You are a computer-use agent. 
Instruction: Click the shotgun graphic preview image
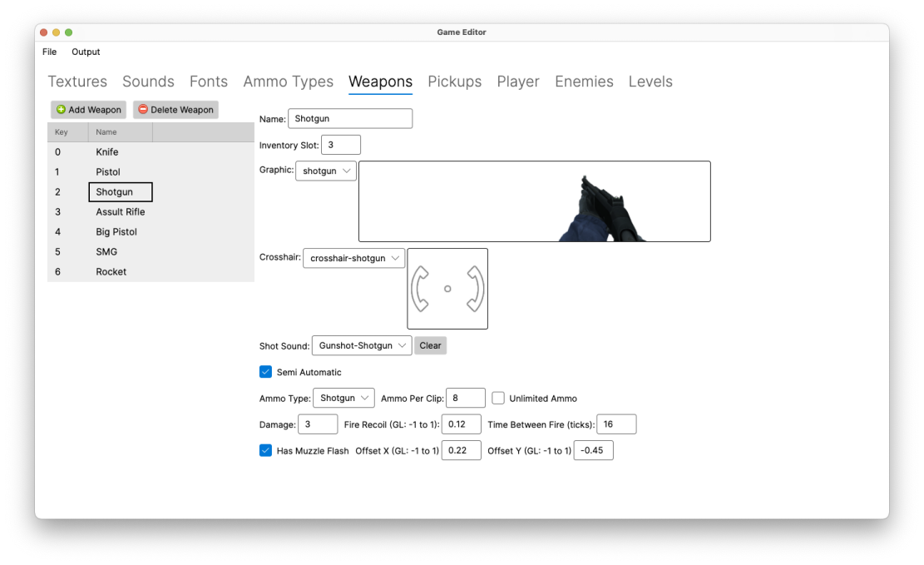click(535, 201)
